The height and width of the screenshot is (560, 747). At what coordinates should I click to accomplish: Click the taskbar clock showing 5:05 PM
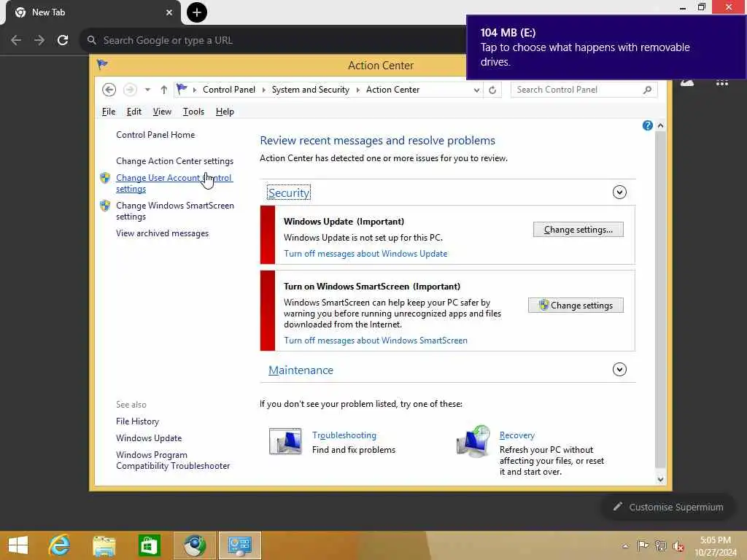click(x=715, y=546)
